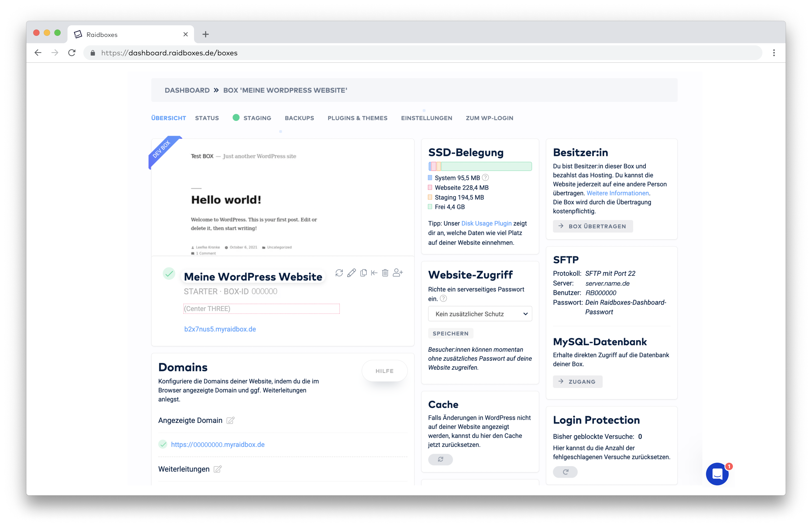Click the Box übertragen button
The height and width of the screenshot is (527, 812).
click(x=593, y=226)
